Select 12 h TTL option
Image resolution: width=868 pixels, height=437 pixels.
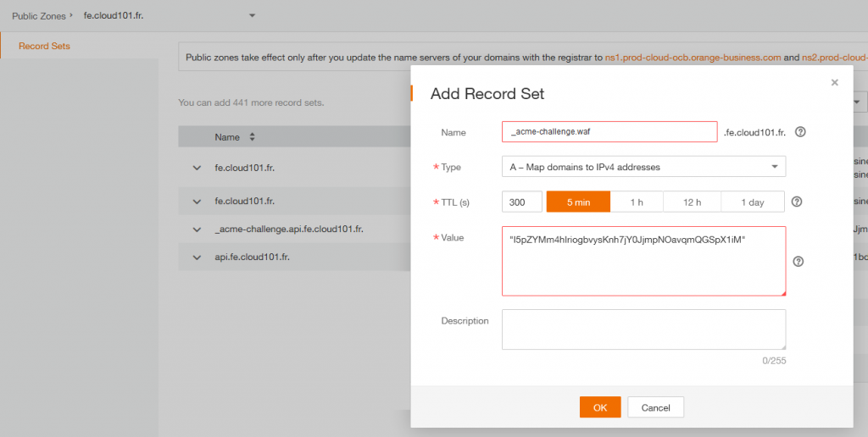pos(692,202)
